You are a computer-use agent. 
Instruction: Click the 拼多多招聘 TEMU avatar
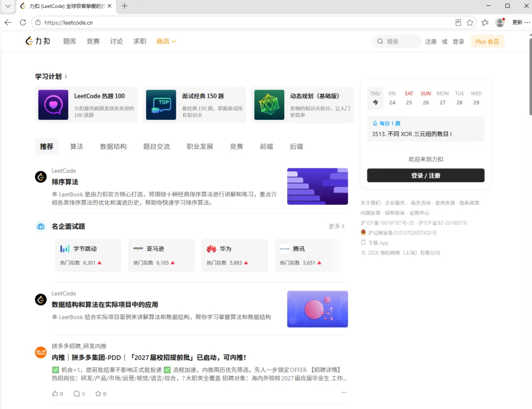pyautogui.click(x=41, y=352)
